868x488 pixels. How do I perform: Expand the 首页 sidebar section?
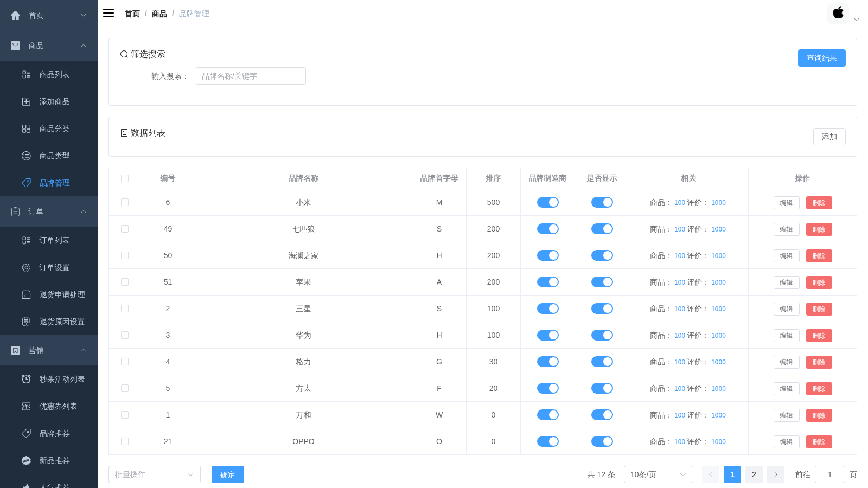coord(49,15)
